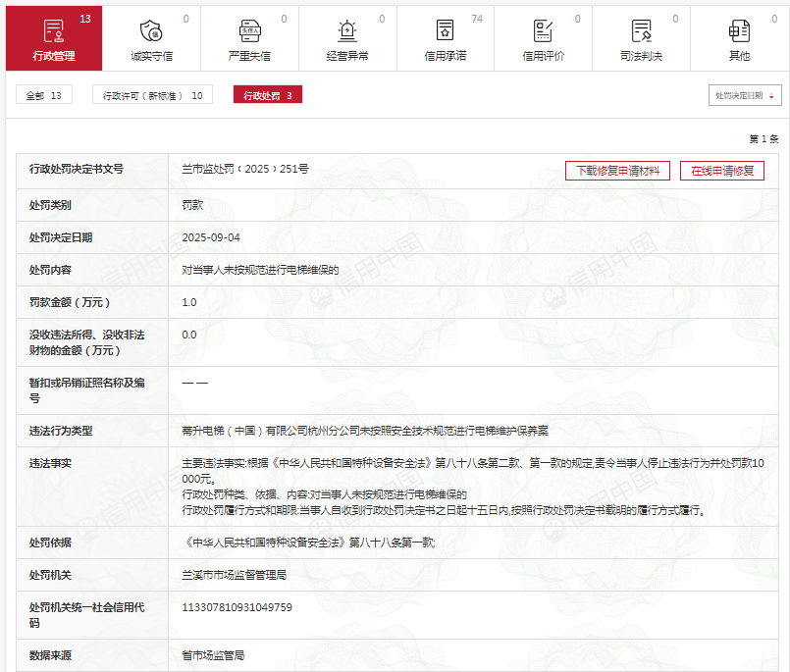Viewport: 790px width, 672px height.
Task: Click the 兰溪市市场监督管理局 authority text
Action: tap(234, 575)
